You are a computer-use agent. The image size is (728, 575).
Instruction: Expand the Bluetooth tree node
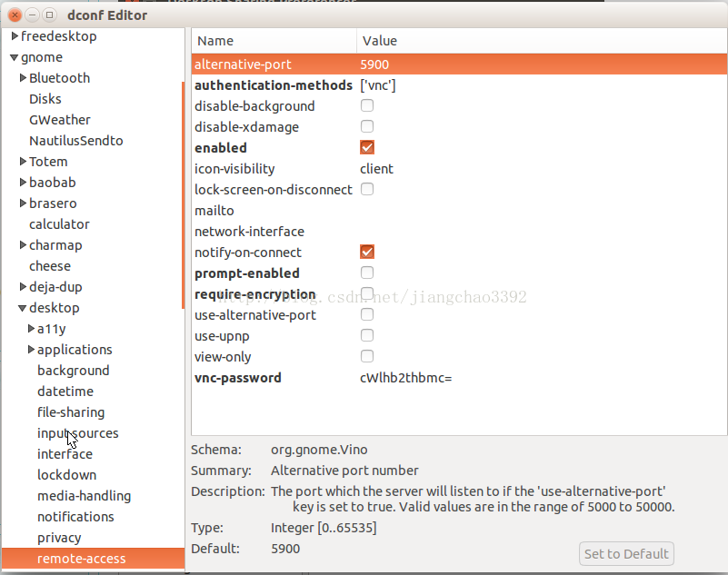(23, 77)
